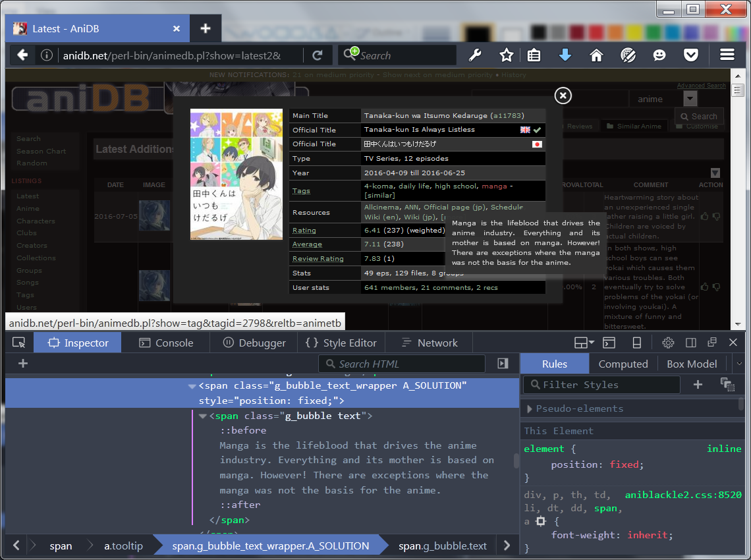Open the anime search type dropdown
Screen dimensions: 751x560
[690, 99]
